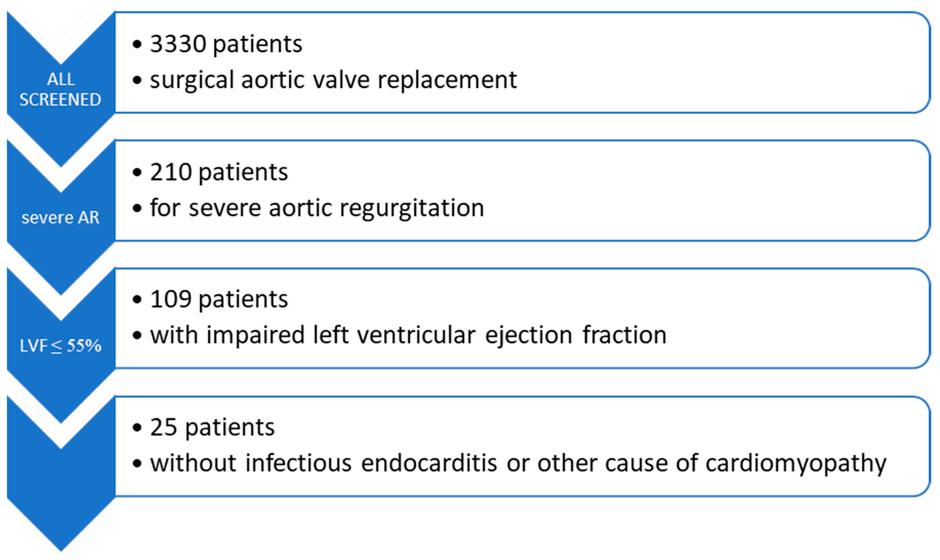Click the bullet before "surgical aortic valve replacement"

137,80
